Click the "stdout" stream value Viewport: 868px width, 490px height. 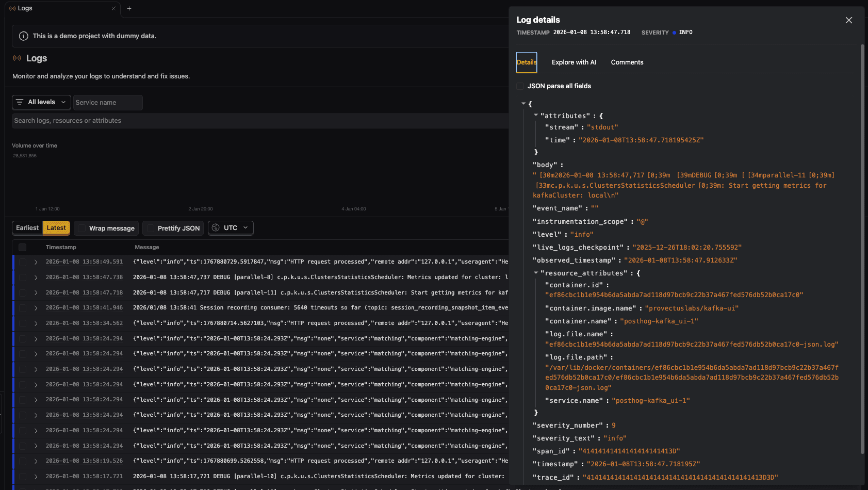[602, 127]
